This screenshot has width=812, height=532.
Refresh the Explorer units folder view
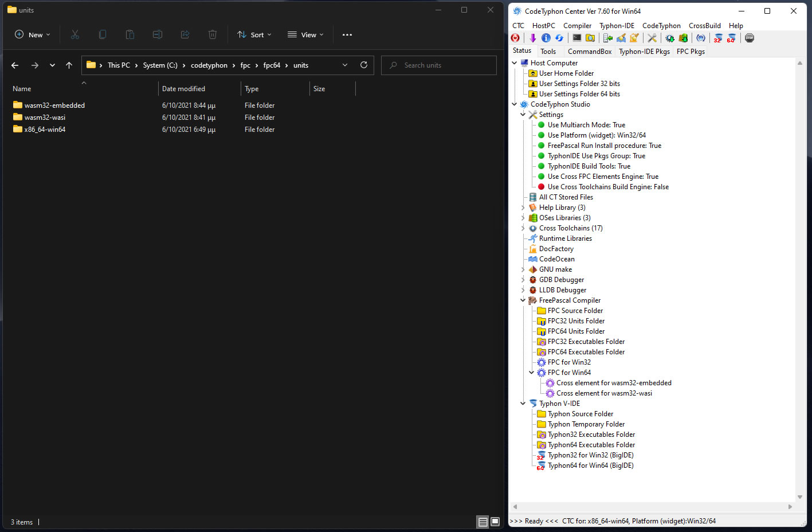coord(363,65)
